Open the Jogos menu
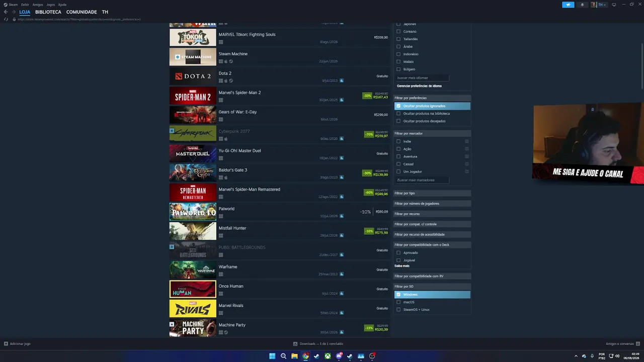 [50, 5]
